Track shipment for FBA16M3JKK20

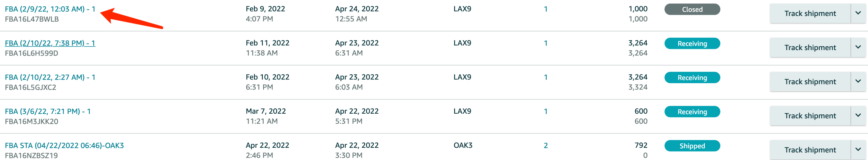click(810, 116)
